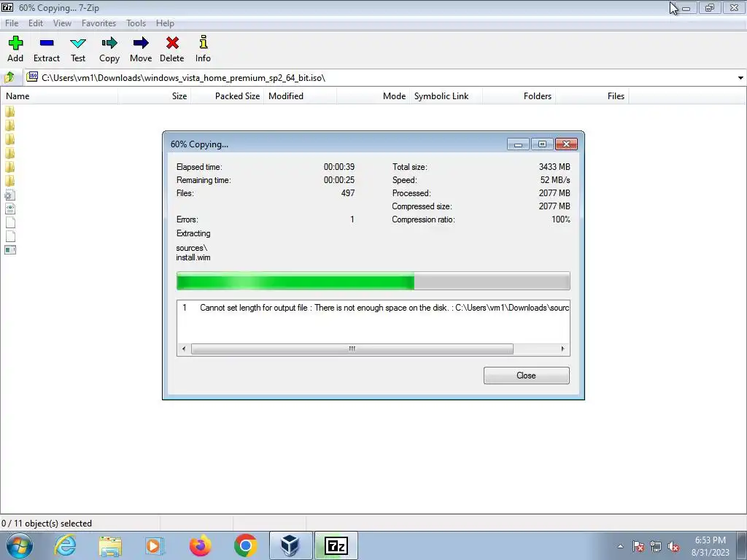Image resolution: width=747 pixels, height=560 pixels.
Task: Click the 52 MB/s speed value
Action: (555, 180)
